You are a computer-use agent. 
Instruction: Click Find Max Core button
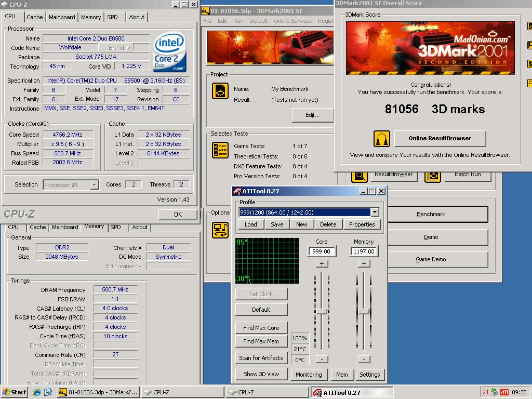[261, 328]
